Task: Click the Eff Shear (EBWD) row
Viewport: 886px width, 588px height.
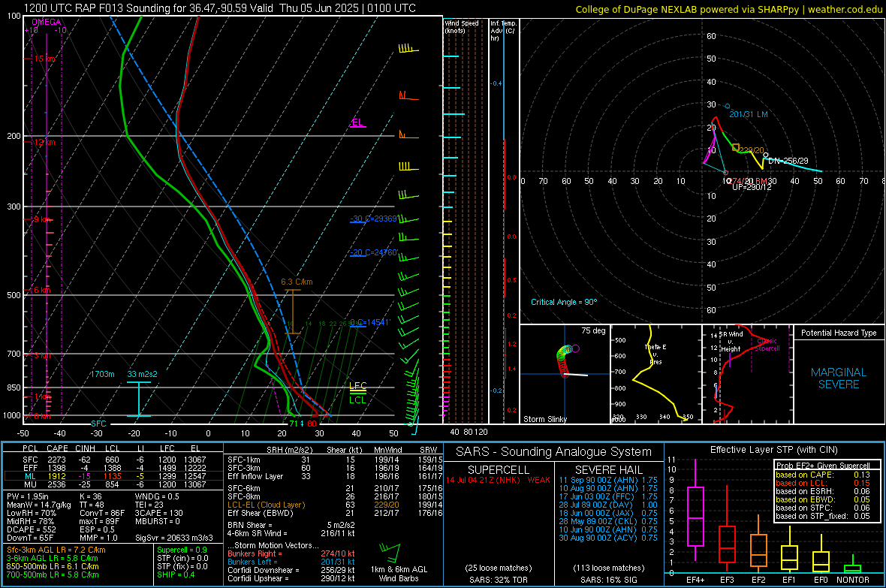Action: [335, 513]
